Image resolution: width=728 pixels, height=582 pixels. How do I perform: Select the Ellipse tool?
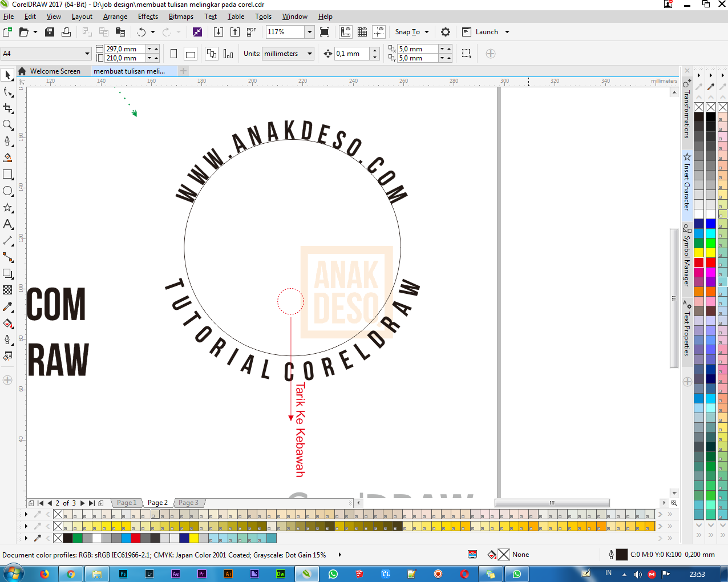click(x=7, y=191)
